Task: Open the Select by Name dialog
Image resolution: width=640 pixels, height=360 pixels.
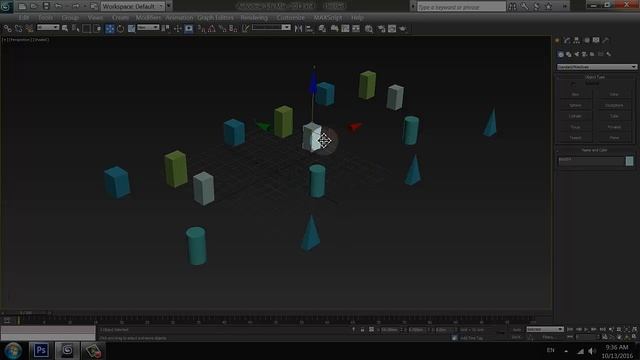Action: pos(76,29)
